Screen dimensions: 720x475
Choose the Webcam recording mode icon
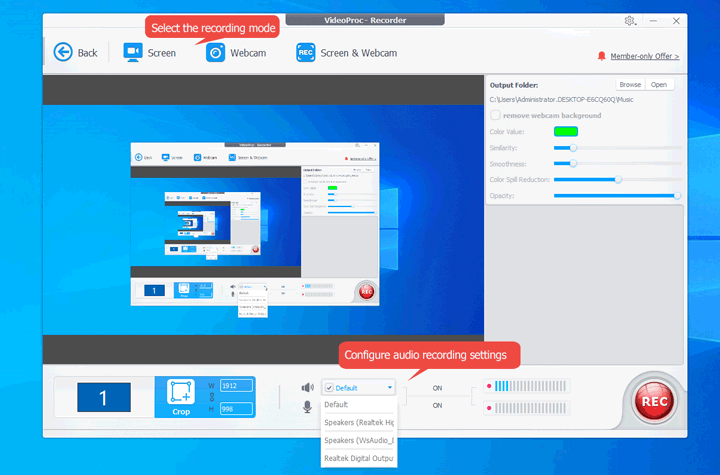(215, 52)
